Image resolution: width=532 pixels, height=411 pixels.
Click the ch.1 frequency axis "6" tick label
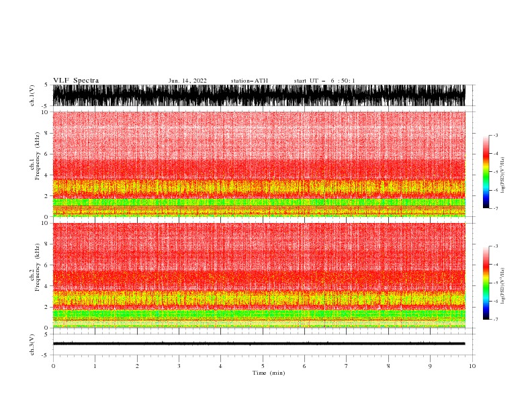click(46, 154)
